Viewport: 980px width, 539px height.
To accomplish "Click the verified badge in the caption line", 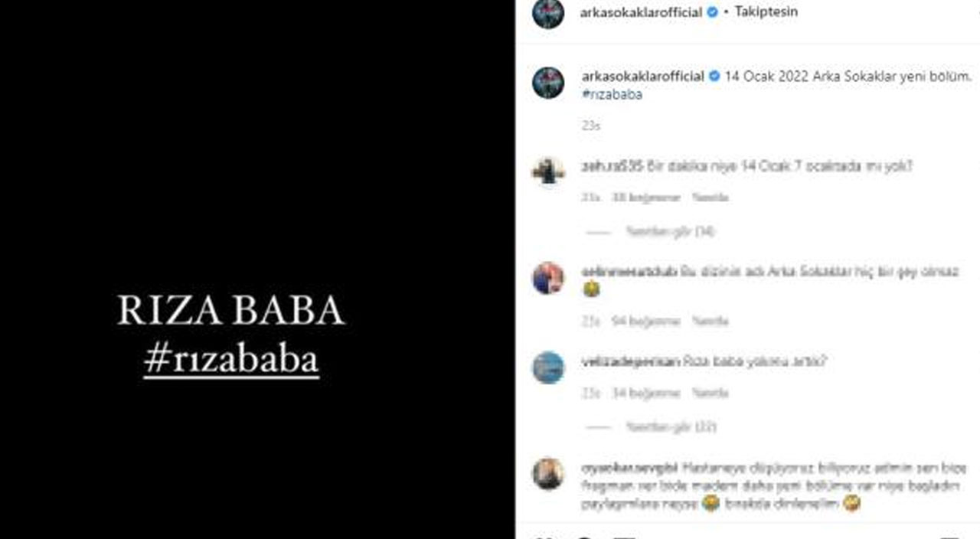I will 714,77.
